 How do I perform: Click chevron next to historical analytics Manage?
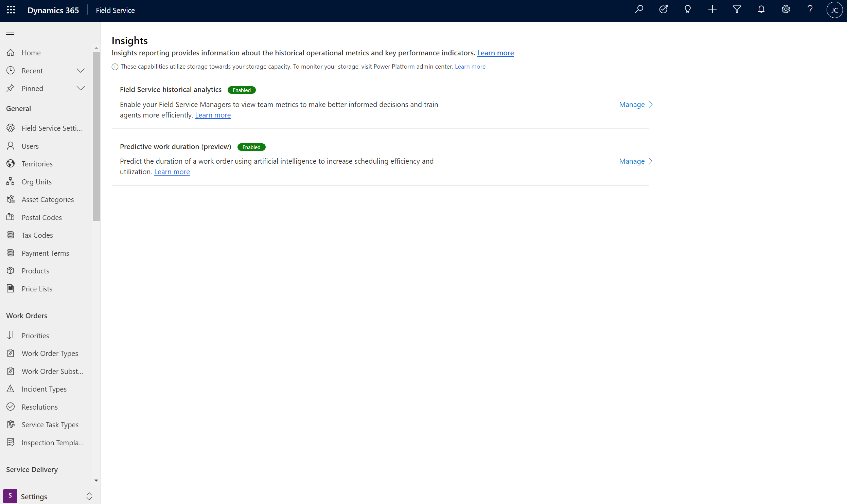[650, 104]
